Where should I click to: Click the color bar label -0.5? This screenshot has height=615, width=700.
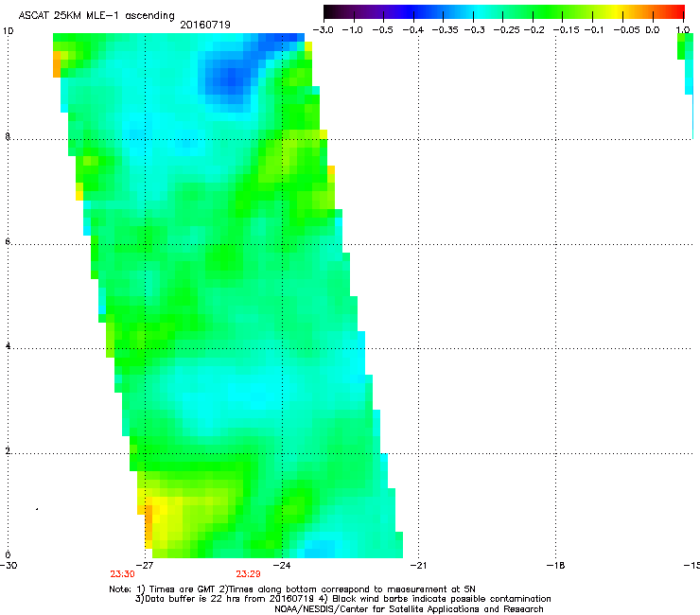(382, 30)
